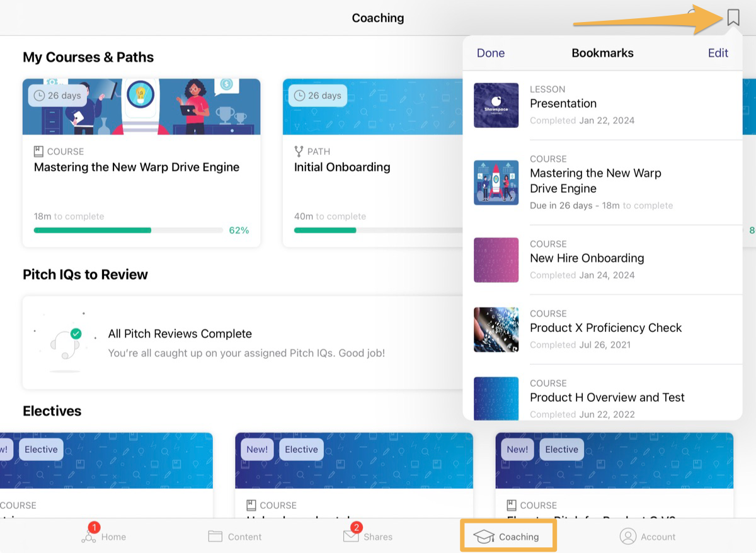Screen dimensions: 756x553
Task: Switch to the Home tab
Action: coord(103,536)
